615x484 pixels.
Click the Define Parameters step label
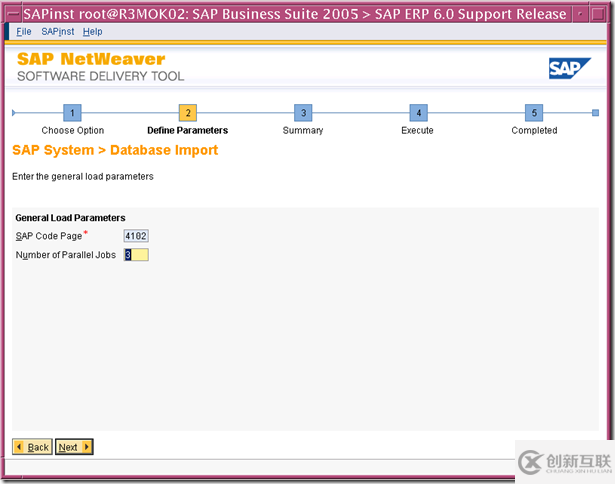pyautogui.click(x=187, y=130)
